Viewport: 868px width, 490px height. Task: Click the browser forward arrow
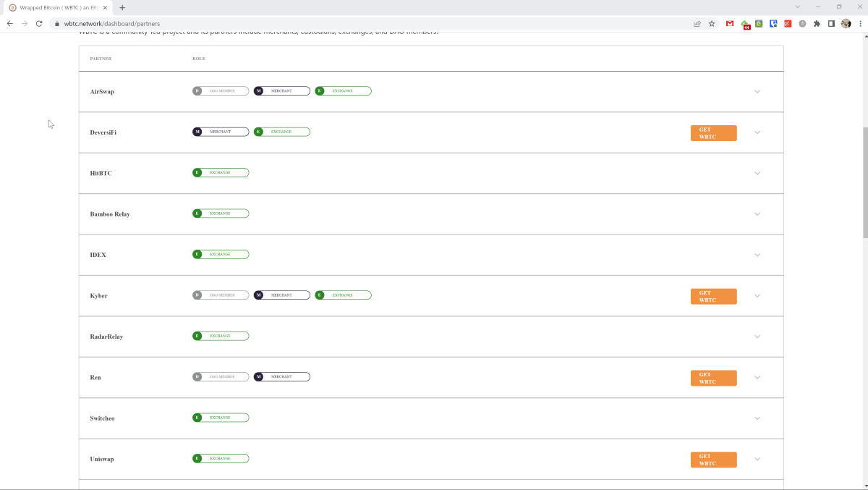(x=25, y=23)
